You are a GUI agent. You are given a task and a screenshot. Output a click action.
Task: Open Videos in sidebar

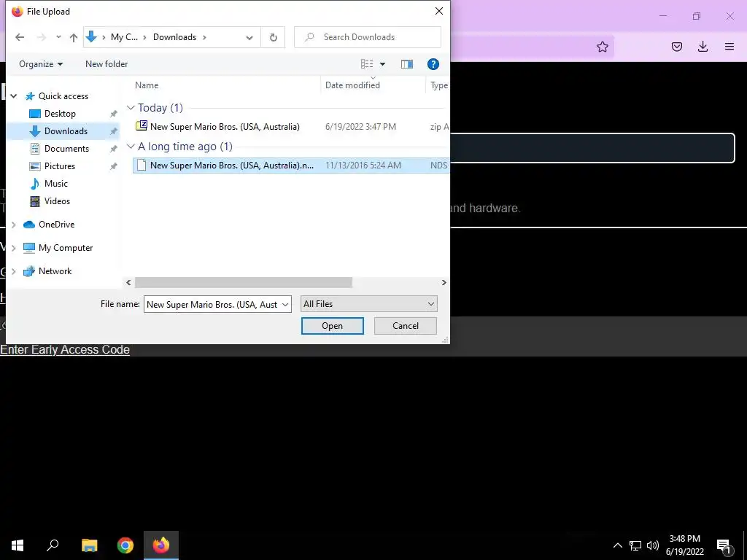coord(57,201)
